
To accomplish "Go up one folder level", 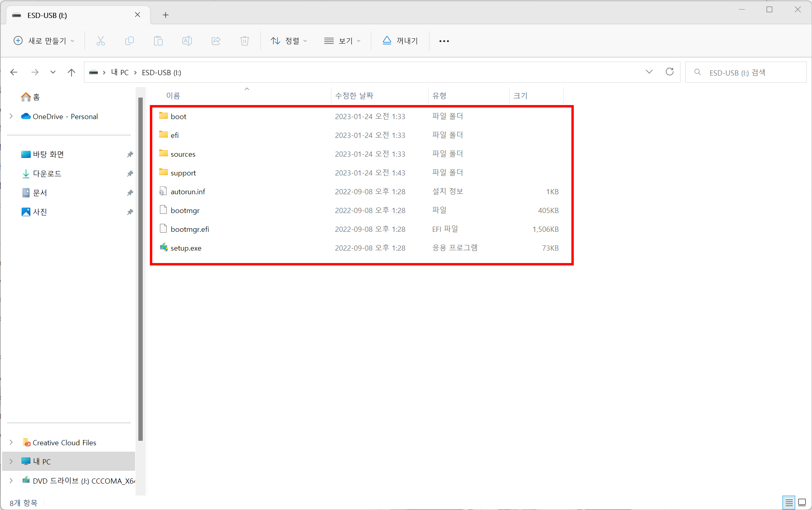I will click(72, 72).
